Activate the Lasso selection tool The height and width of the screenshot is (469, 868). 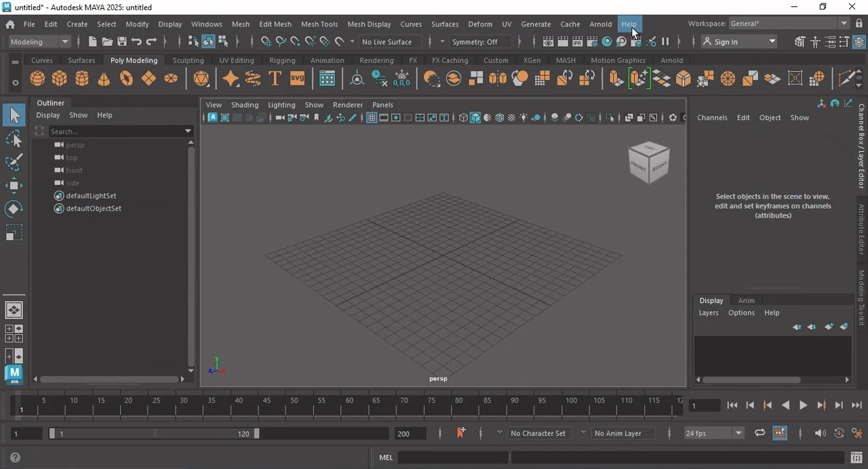15,138
